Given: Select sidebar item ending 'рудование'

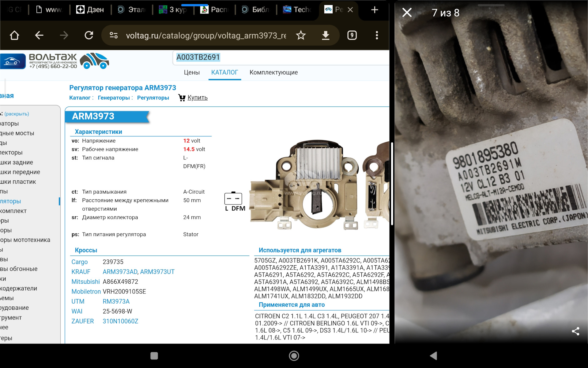Looking at the screenshot, I should [14, 308].
